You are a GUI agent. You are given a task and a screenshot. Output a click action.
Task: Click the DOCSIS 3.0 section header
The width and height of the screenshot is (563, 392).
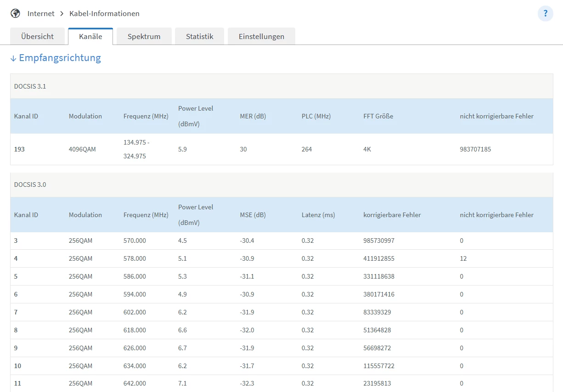tap(30, 185)
